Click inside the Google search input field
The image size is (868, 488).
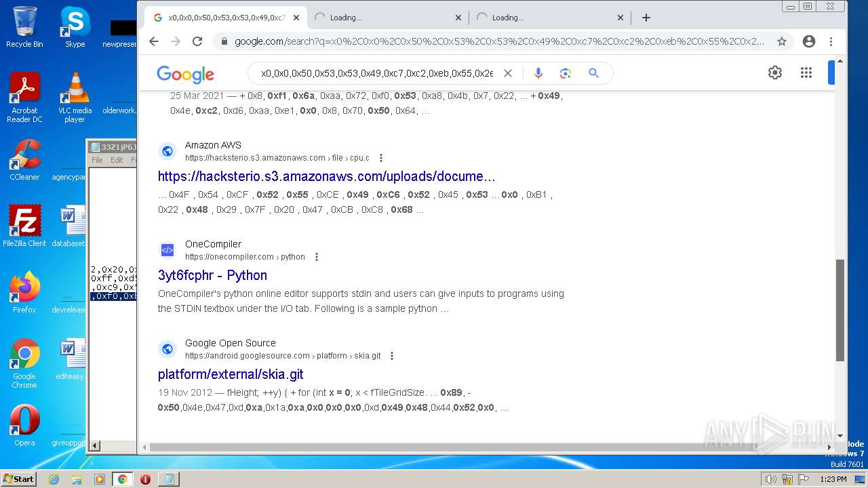pos(377,73)
